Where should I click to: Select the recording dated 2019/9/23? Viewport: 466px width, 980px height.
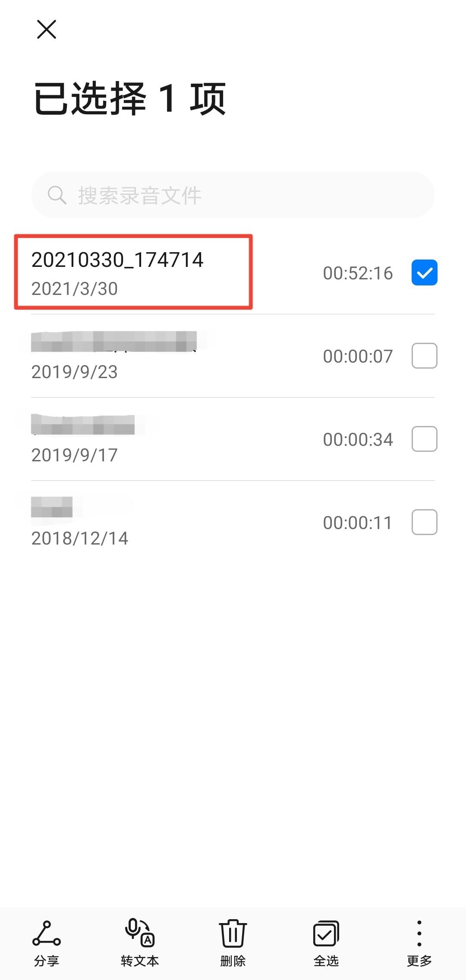click(233, 356)
